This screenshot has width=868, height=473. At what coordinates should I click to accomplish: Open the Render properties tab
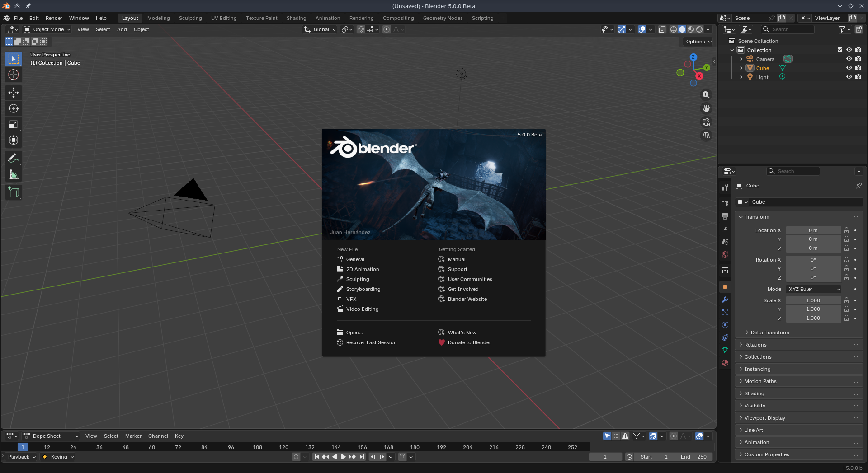[725, 203]
